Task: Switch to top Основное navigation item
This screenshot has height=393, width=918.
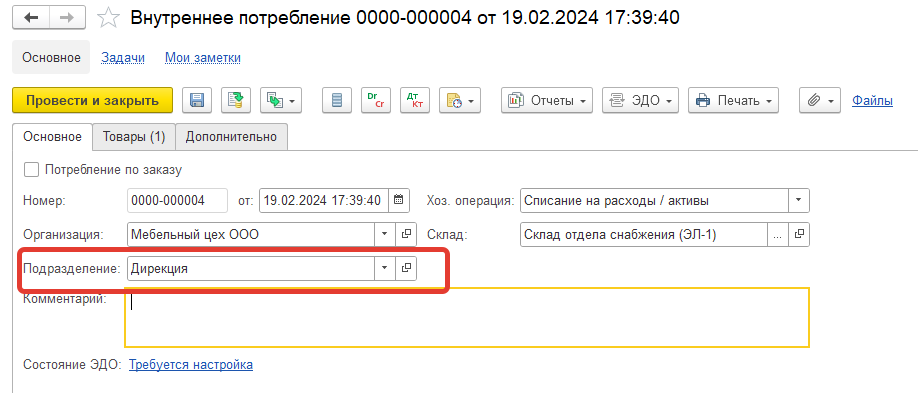Action: (51, 57)
